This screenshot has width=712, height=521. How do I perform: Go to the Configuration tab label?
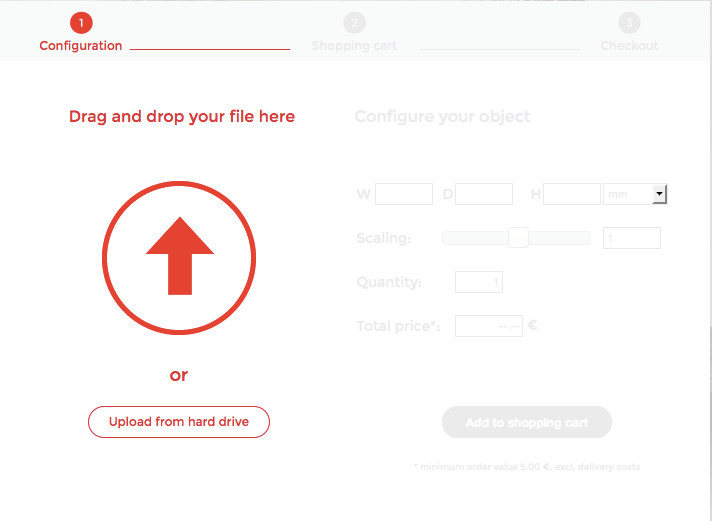click(81, 46)
